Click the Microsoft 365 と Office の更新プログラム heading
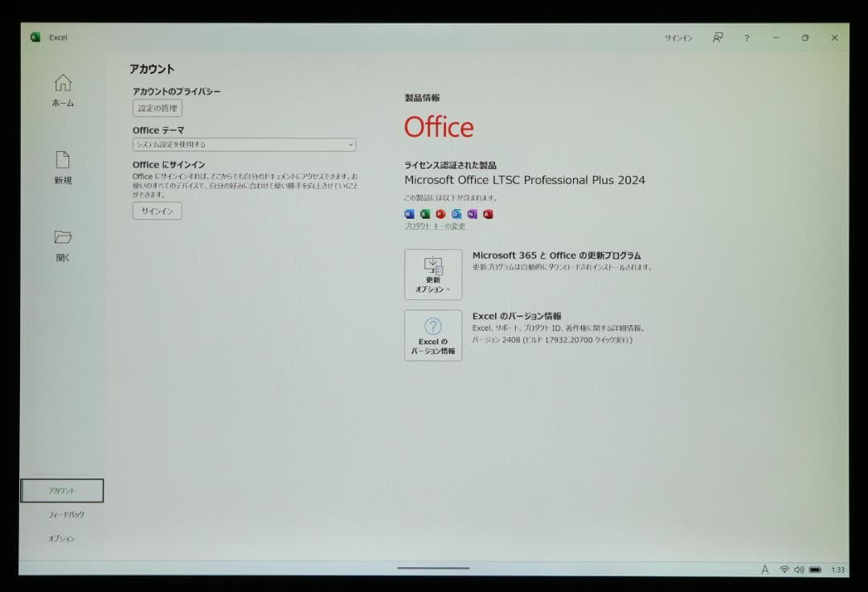Viewport: 868px width, 592px height. click(x=556, y=255)
